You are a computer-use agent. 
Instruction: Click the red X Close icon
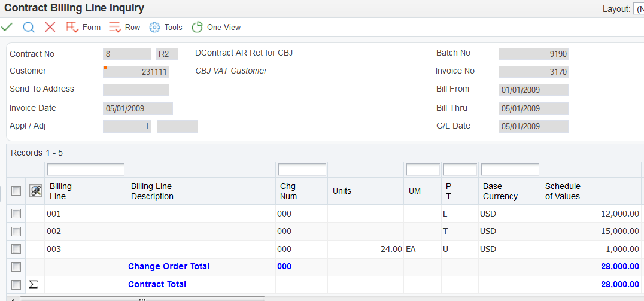pyautogui.click(x=50, y=27)
